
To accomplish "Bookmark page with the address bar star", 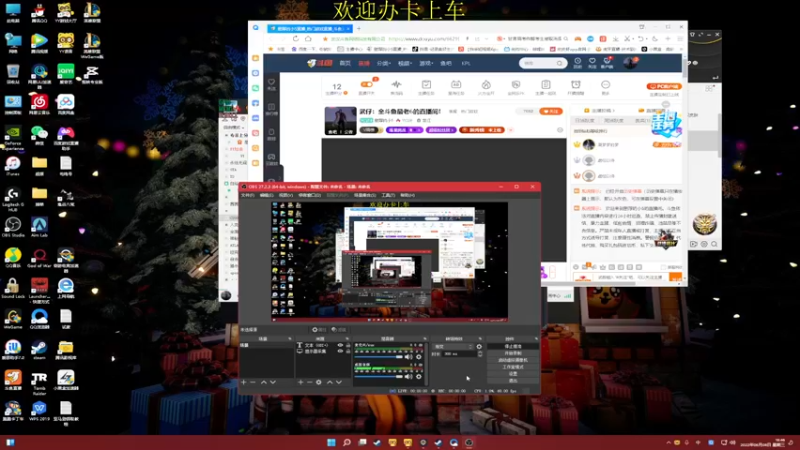I will (x=325, y=39).
